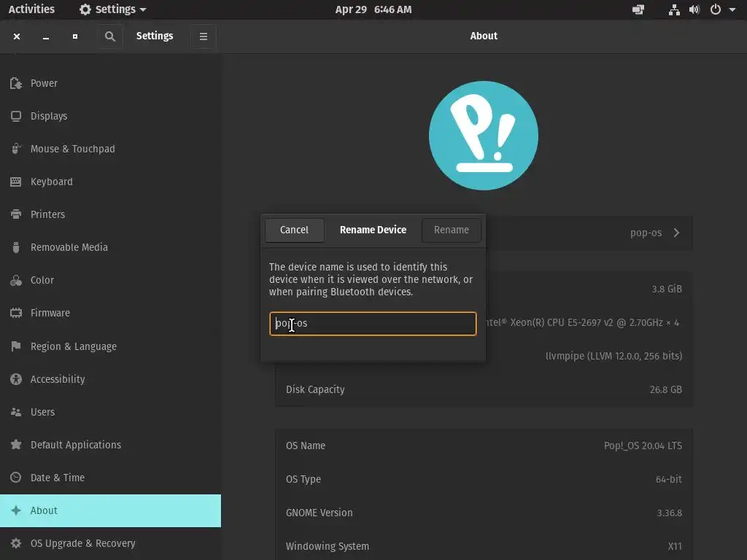Click the Color icon in the sidebar
Screen dimensions: 747x560
[16, 281]
